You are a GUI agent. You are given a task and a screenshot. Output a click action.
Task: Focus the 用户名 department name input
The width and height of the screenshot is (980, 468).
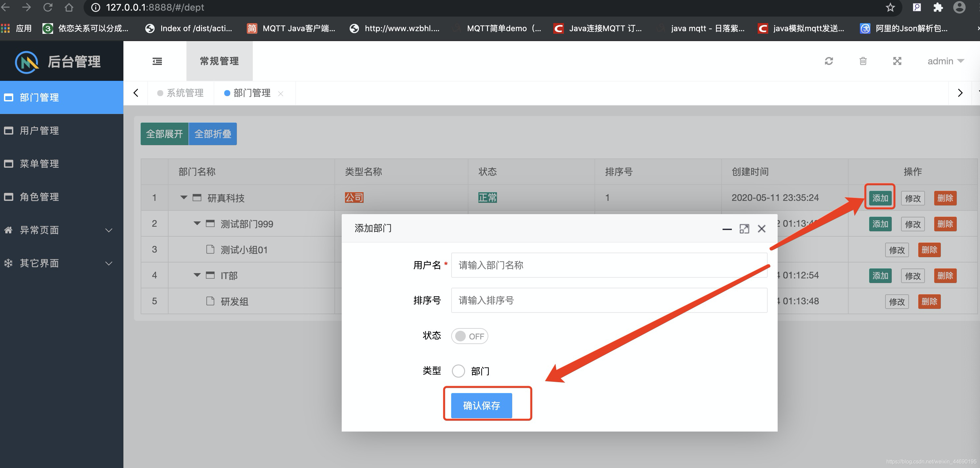[x=609, y=265]
